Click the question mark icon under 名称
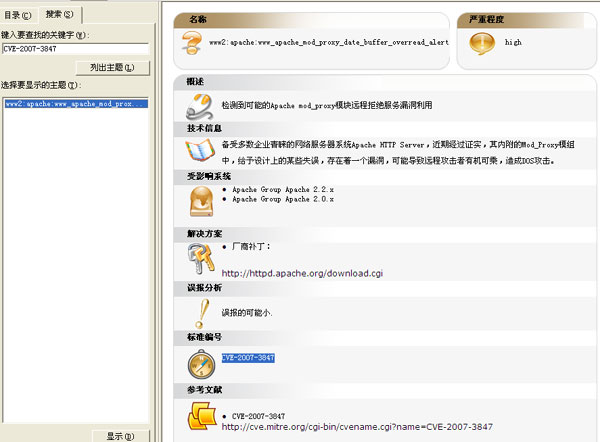The width and height of the screenshot is (600, 442). pyautogui.click(x=192, y=43)
